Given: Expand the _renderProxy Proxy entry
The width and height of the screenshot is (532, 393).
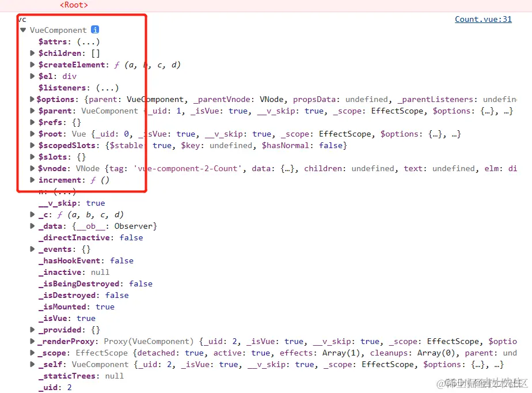Looking at the screenshot, I should (x=32, y=341).
